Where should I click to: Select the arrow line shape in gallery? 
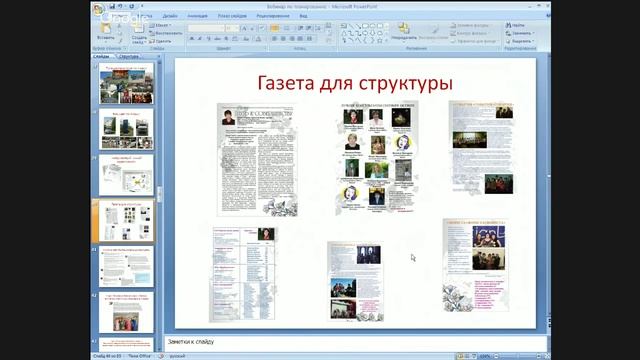(359, 26)
